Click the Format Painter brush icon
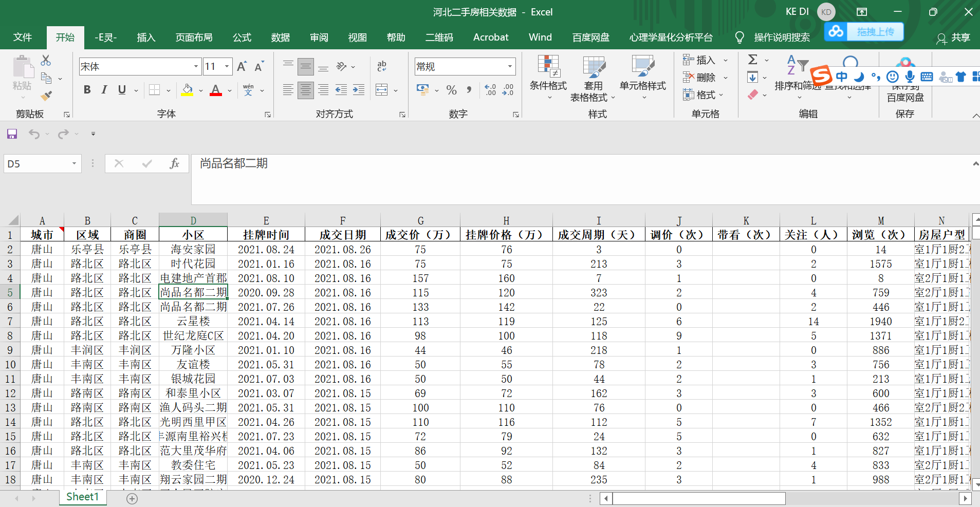The height and width of the screenshot is (507, 980). coord(46,96)
